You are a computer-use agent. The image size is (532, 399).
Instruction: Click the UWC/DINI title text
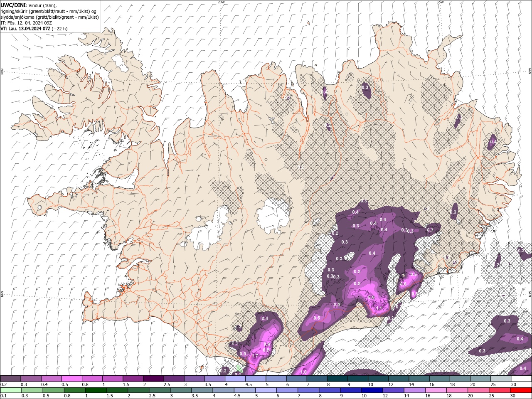click(12, 5)
